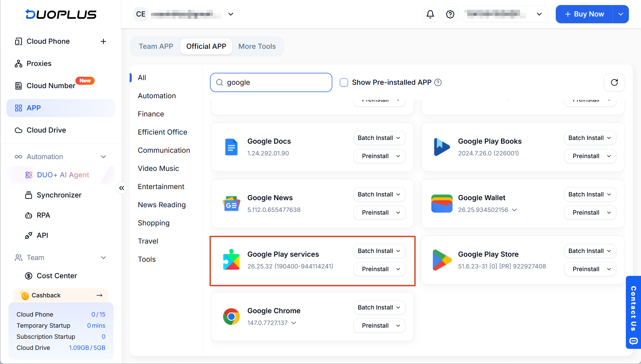Click the google search field
Viewport: 641px width, 364px height.
[271, 82]
